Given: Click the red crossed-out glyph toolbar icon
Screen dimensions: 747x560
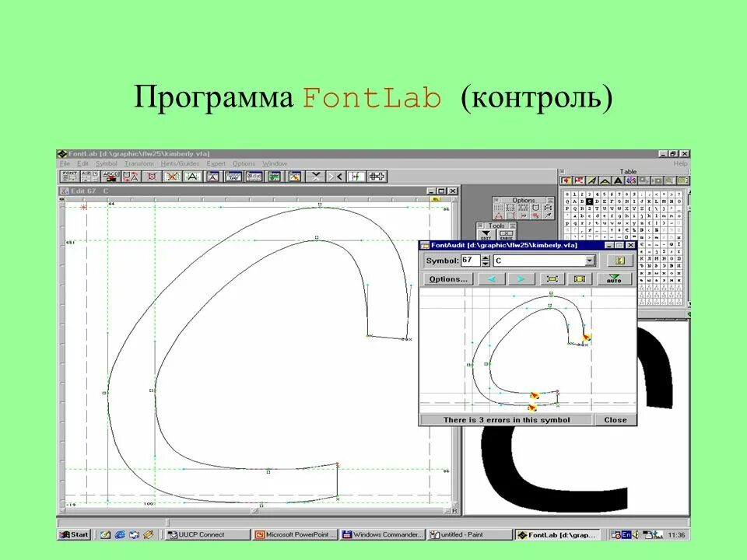Looking at the screenshot, I should [172, 177].
